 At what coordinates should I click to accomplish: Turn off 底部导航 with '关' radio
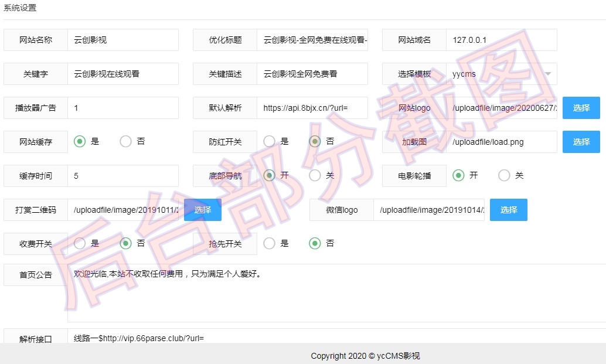coord(315,175)
